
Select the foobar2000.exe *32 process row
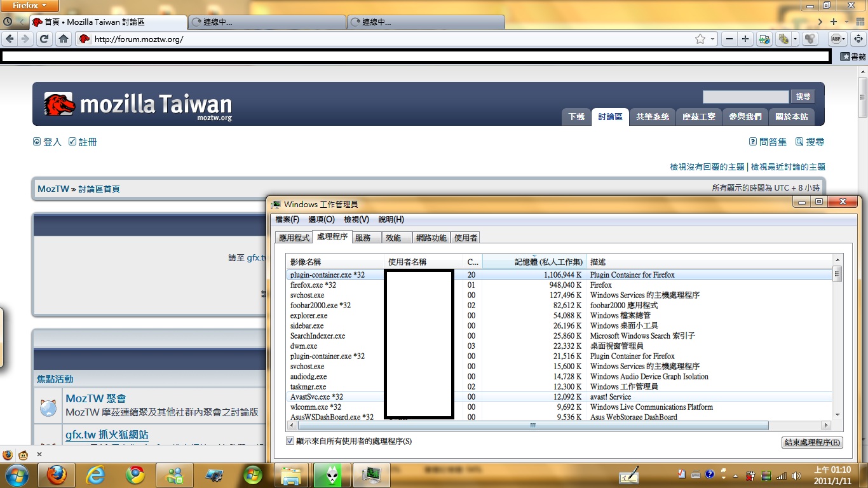click(560, 306)
